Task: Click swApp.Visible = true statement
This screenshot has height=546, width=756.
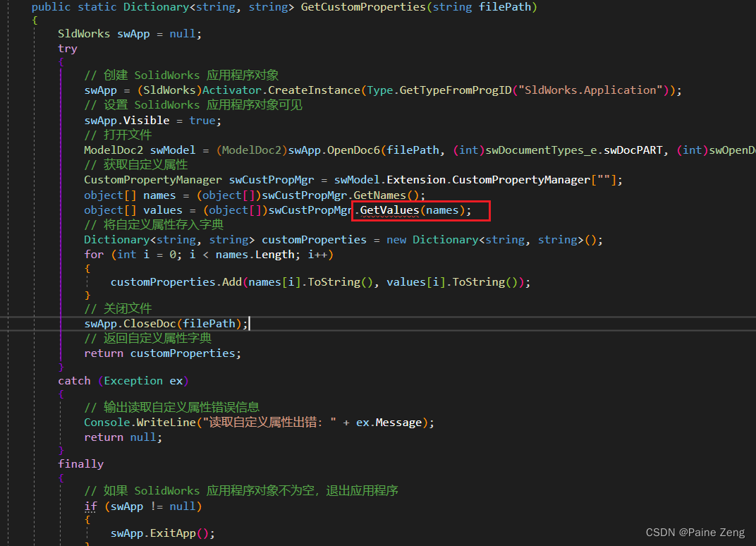Action: [x=152, y=120]
